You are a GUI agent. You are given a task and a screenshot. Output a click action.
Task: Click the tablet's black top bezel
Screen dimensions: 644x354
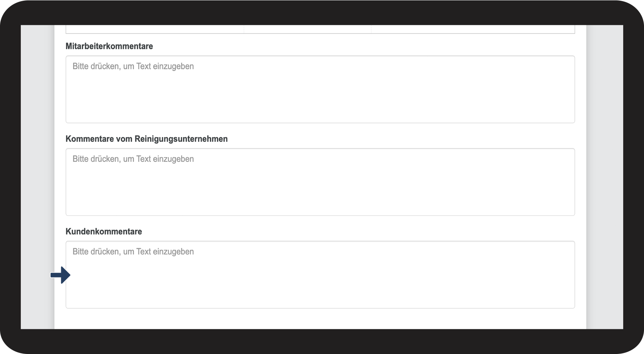pyautogui.click(x=322, y=13)
